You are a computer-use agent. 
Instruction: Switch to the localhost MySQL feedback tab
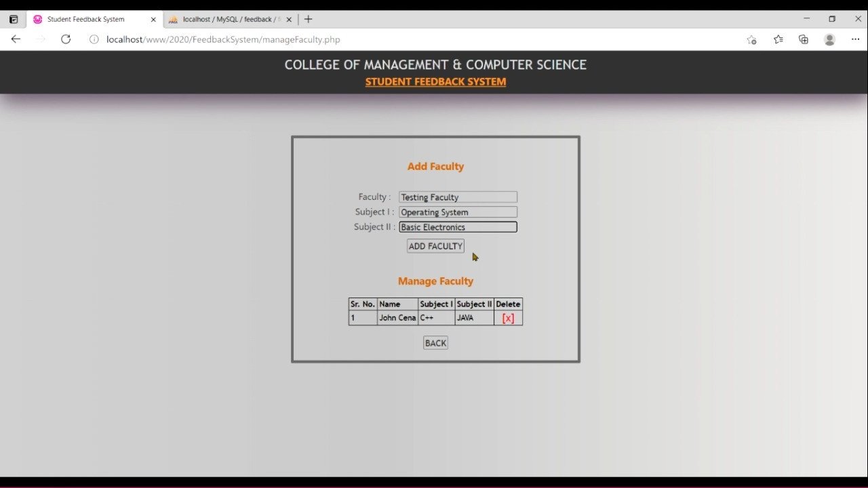tap(227, 20)
